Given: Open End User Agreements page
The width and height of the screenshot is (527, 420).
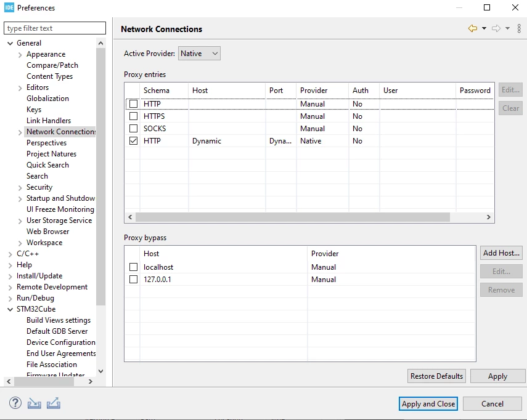Looking at the screenshot, I should click(x=61, y=353).
